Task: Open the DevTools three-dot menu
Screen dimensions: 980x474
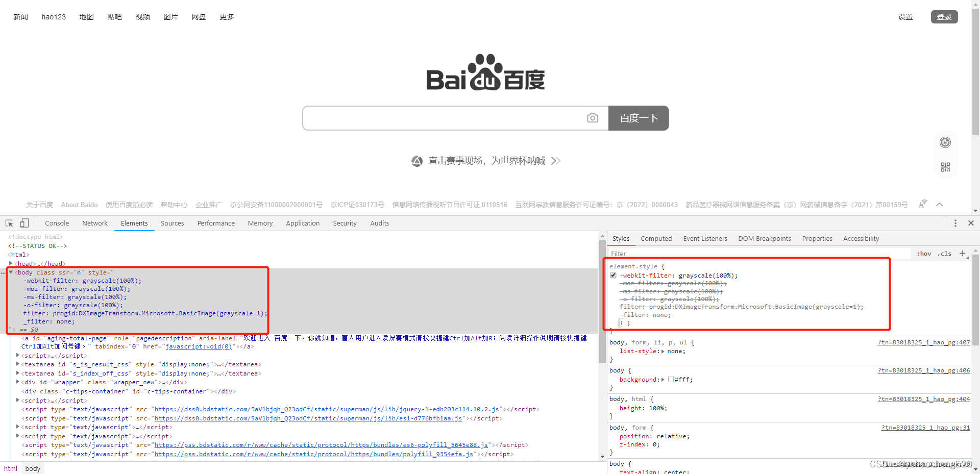Action: [955, 223]
